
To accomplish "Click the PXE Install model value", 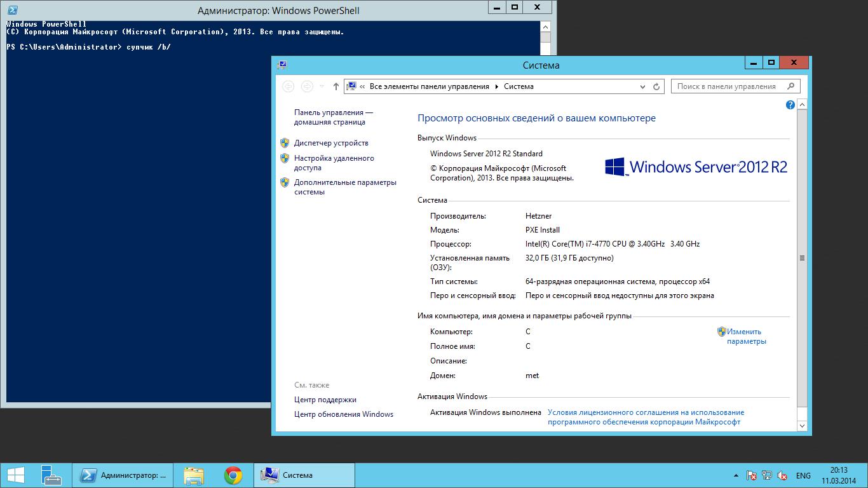I will tap(543, 230).
